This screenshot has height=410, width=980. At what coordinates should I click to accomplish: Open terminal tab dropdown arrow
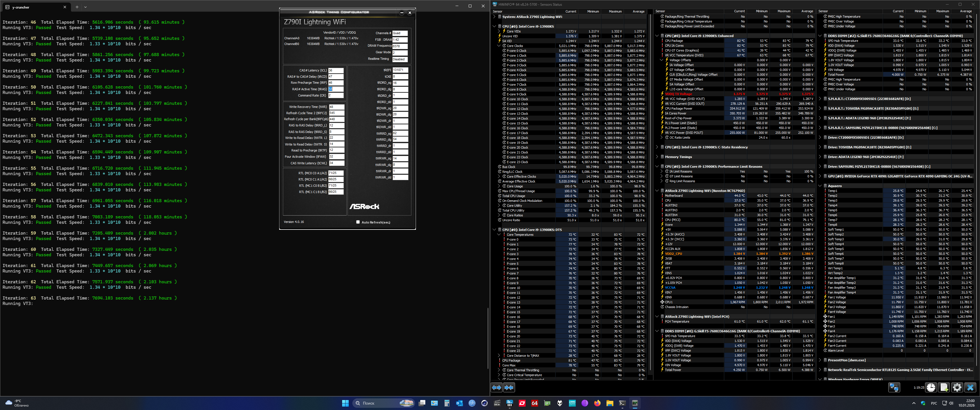(85, 7)
